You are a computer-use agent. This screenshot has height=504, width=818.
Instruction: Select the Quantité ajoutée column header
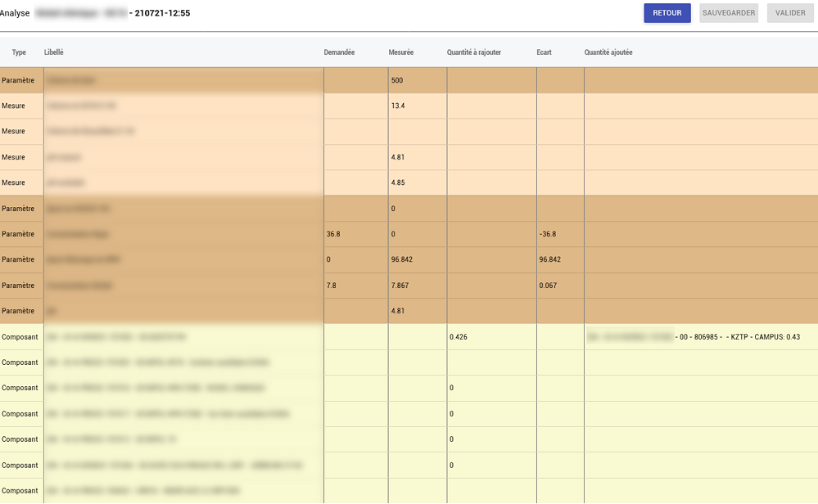608,52
